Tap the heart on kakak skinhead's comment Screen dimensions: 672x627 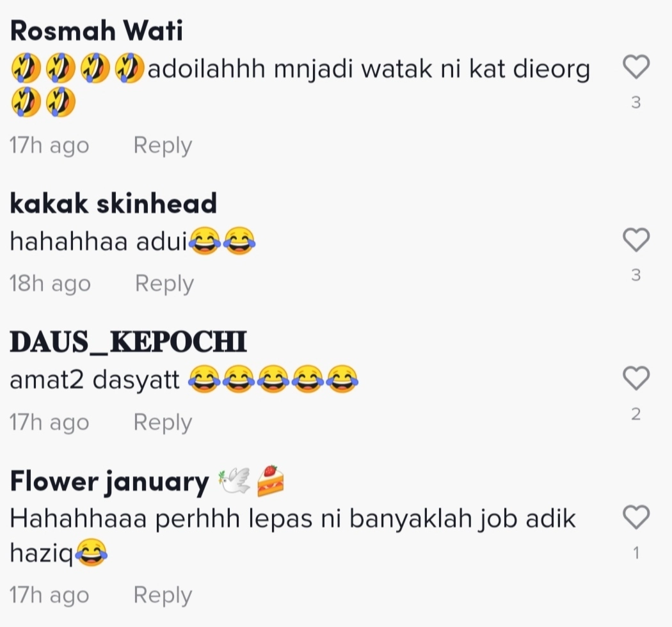pyautogui.click(x=636, y=239)
